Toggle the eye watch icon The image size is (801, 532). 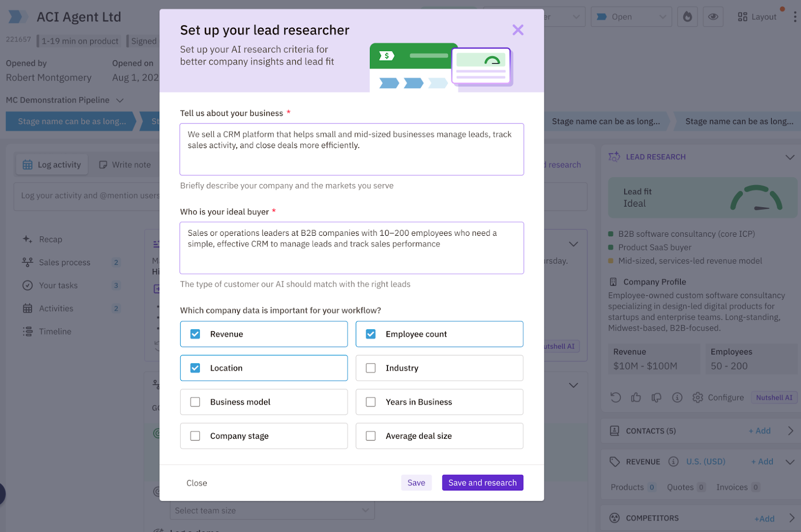pos(713,17)
